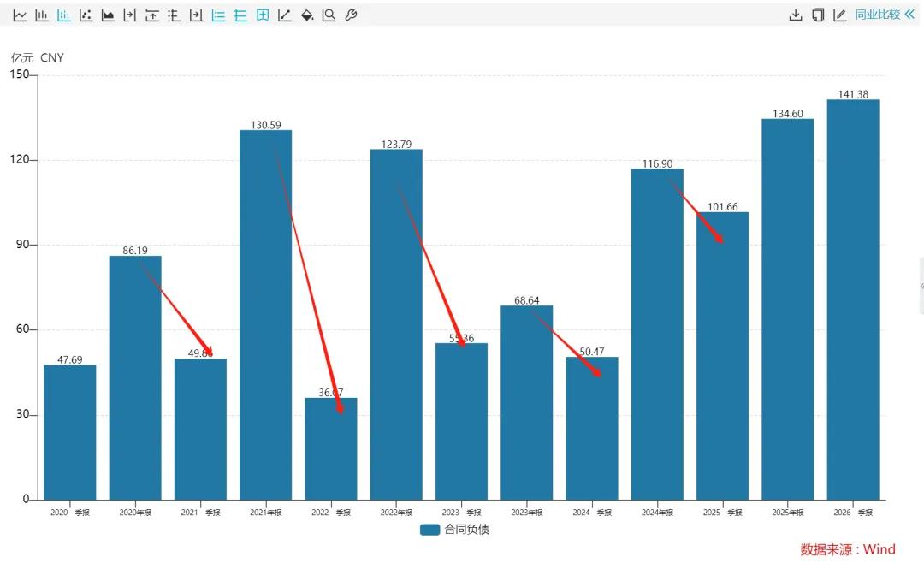Image resolution: width=924 pixels, height=575 pixels.
Task: Open the chart zoom magnifier tool
Action: click(x=329, y=15)
